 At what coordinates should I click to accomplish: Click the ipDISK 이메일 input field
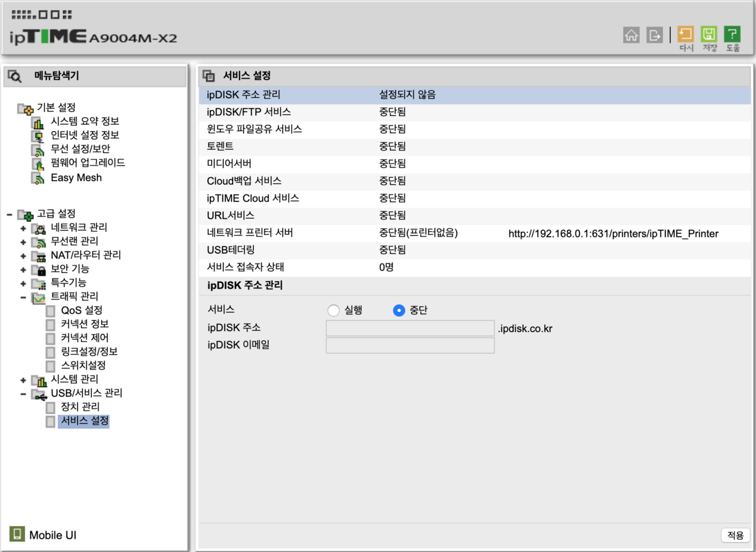pos(410,345)
